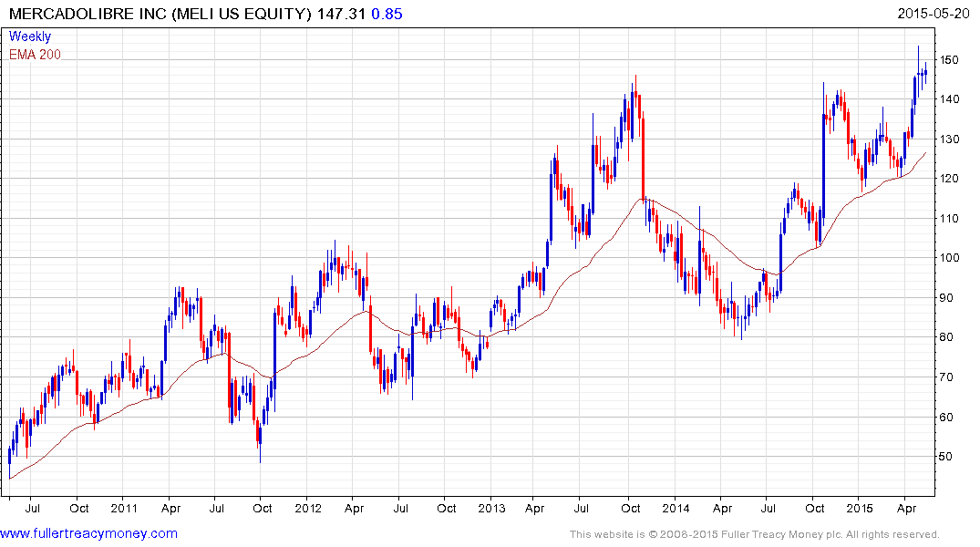This screenshot has width=980, height=547.
Task: Click the 2014 year axis label
Action: 676,508
